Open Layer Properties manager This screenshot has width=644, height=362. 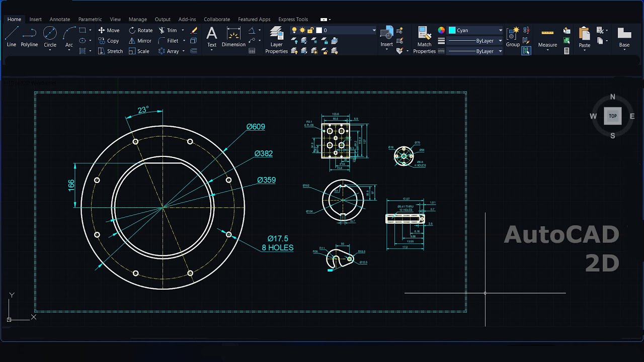click(x=277, y=40)
